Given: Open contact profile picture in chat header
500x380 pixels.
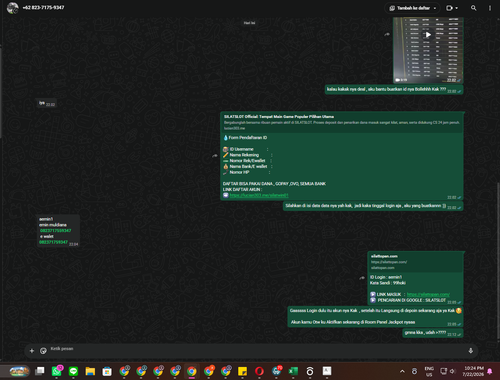Looking at the screenshot, I should coord(13,8).
